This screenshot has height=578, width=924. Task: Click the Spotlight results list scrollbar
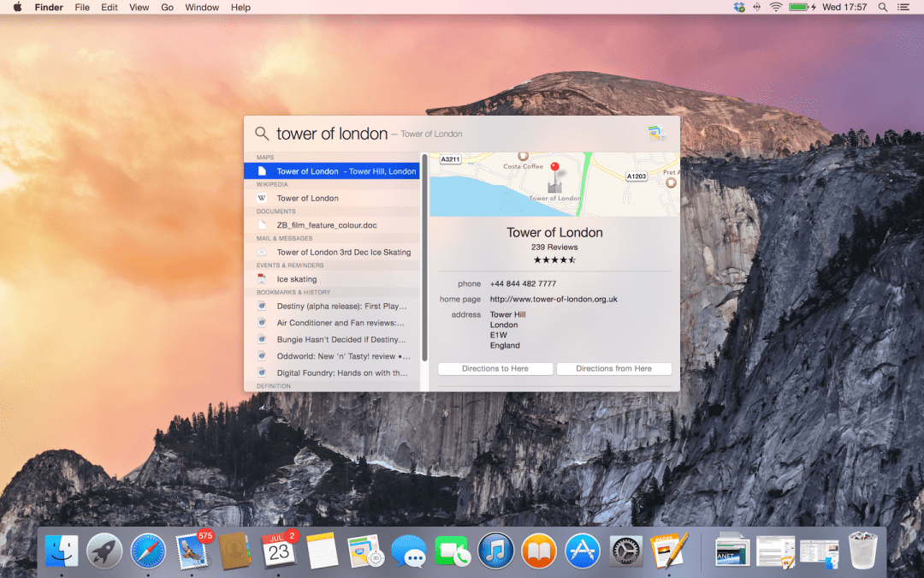coord(424,258)
